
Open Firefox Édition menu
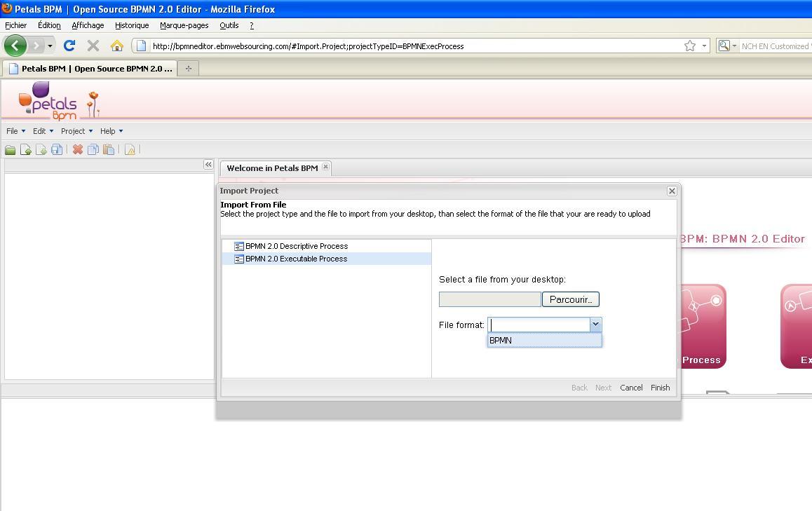click(49, 25)
